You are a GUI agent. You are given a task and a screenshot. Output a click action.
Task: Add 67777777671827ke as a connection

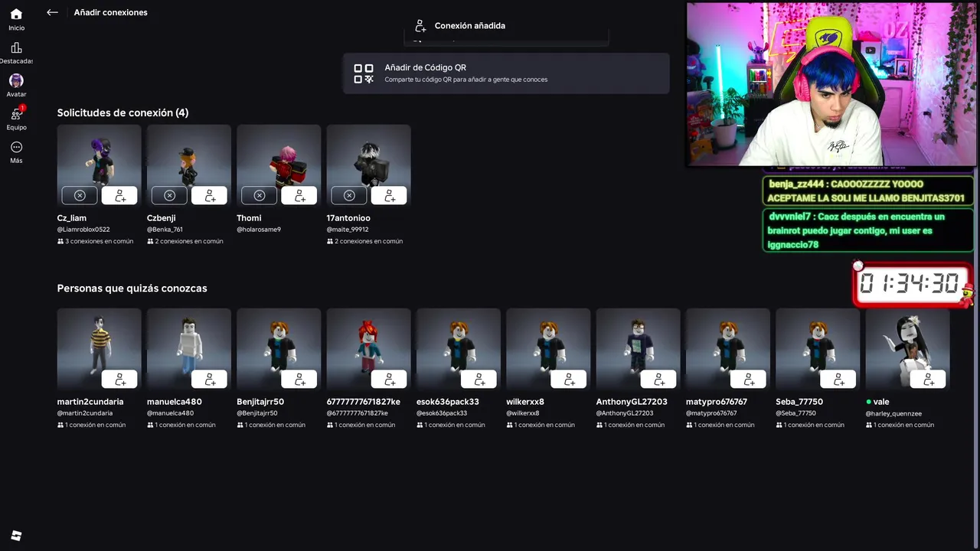389,379
